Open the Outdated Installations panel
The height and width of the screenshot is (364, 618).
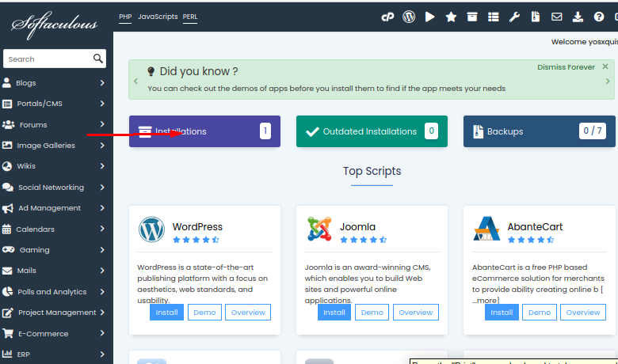(372, 131)
